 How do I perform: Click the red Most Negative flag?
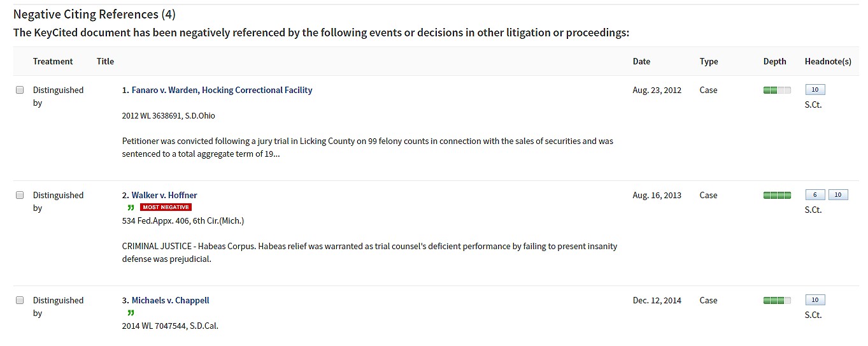point(166,207)
